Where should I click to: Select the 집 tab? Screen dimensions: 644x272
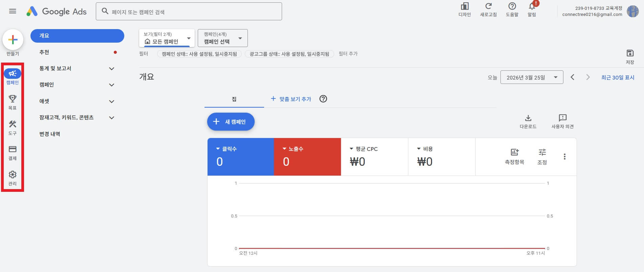(234, 99)
